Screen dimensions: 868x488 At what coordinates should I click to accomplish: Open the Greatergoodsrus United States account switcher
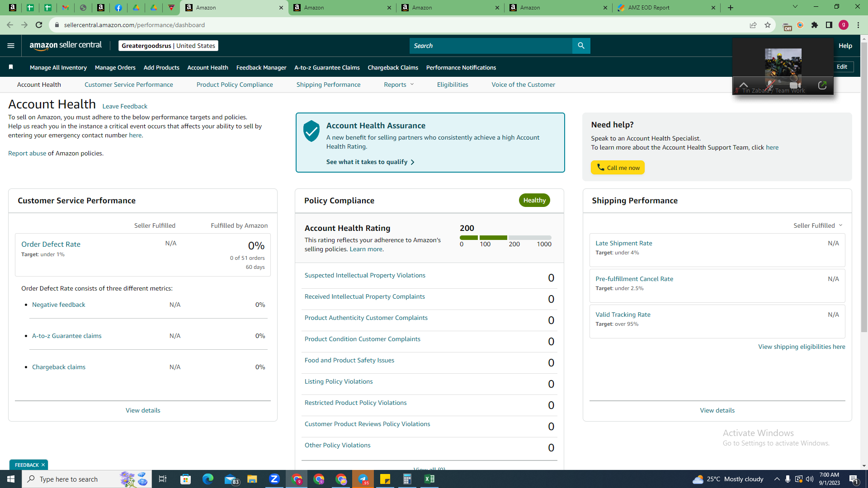(168, 46)
